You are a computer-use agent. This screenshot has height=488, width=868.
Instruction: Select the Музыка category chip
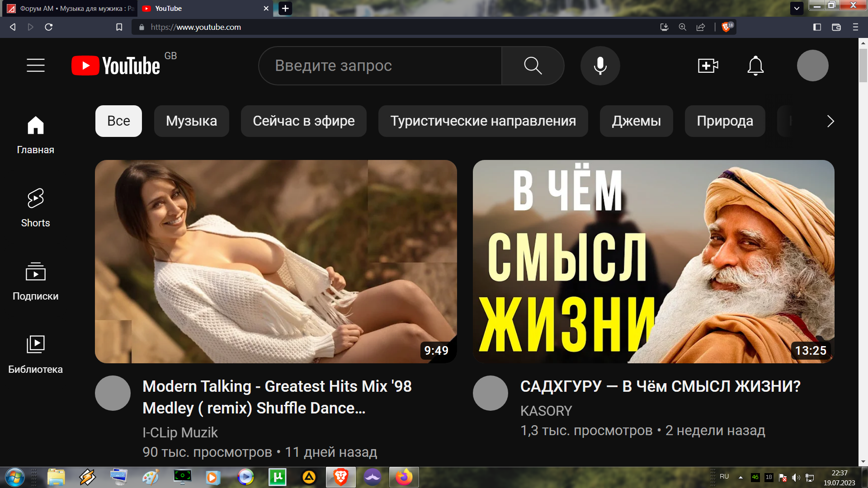pyautogui.click(x=191, y=121)
